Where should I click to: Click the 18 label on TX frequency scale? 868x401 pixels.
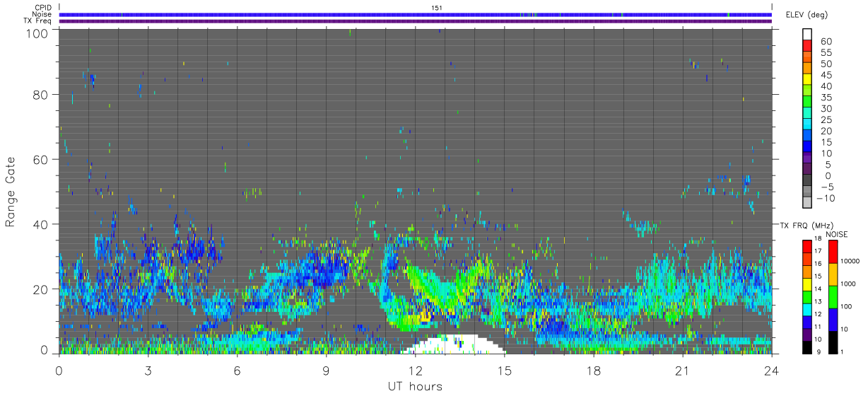tap(818, 238)
